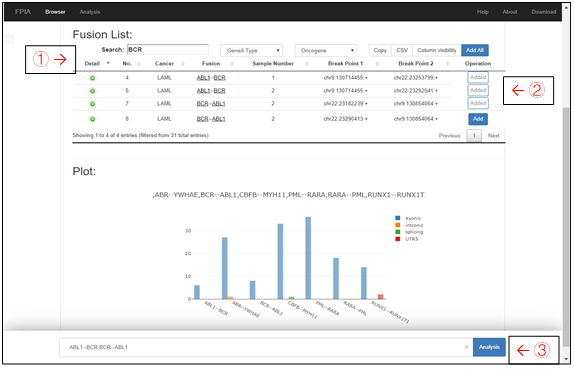Screen dimensions: 574x372
Task: Click break point chr22:23253799:+
Action: tap(415, 78)
